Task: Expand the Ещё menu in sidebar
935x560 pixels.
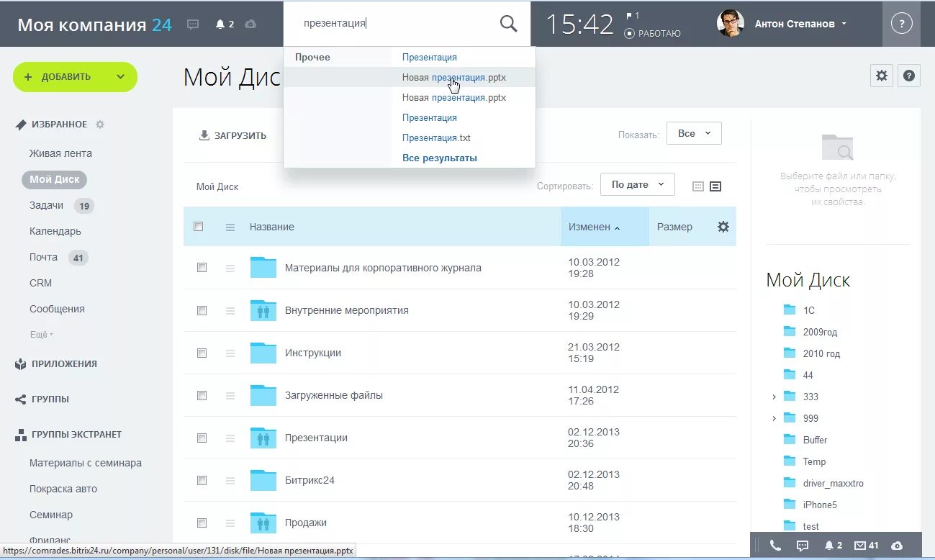Action: [42, 335]
